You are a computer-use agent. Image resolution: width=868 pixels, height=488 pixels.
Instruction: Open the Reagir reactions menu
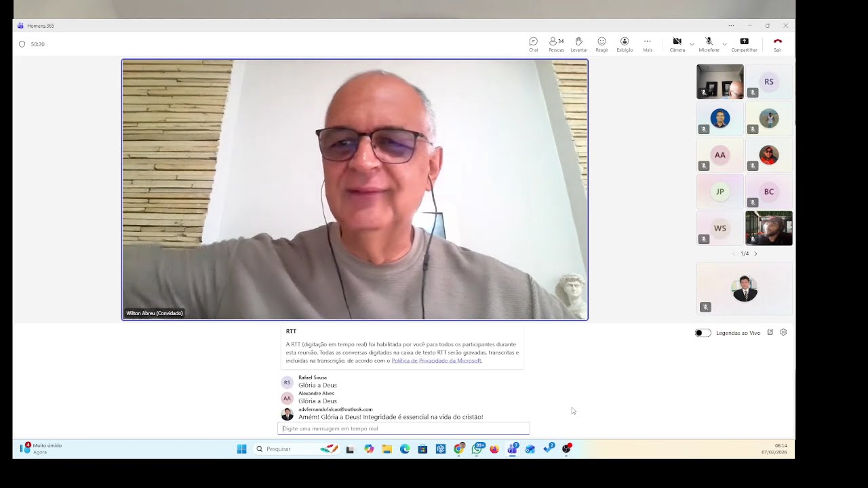(x=601, y=45)
